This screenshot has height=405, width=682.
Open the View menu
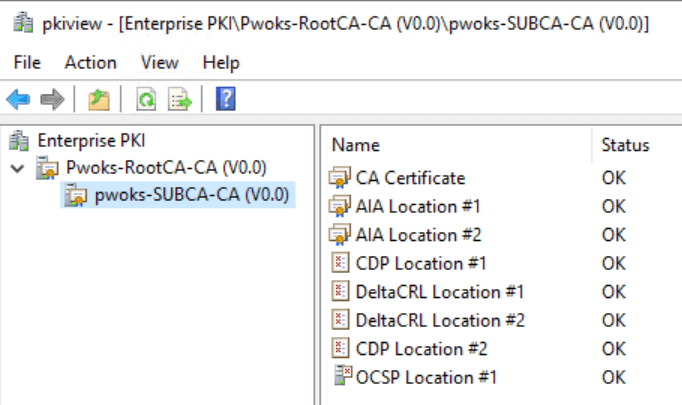coord(160,63)
